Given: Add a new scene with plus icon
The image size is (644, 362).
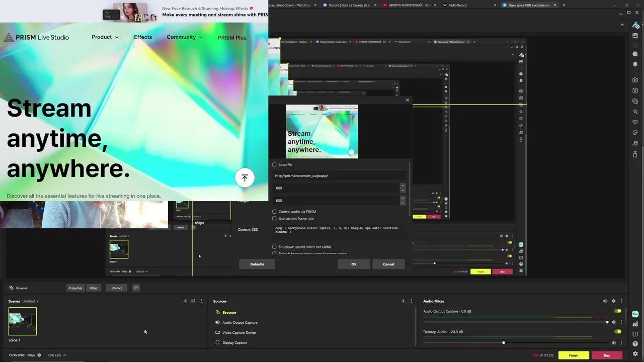Looking at the screenshot, I should (185, 301).
